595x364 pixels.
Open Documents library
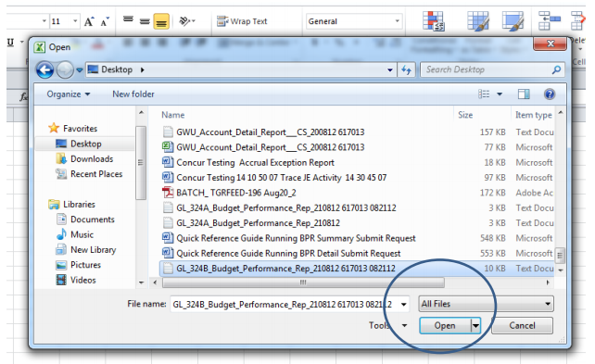click(x=85, y=220)
